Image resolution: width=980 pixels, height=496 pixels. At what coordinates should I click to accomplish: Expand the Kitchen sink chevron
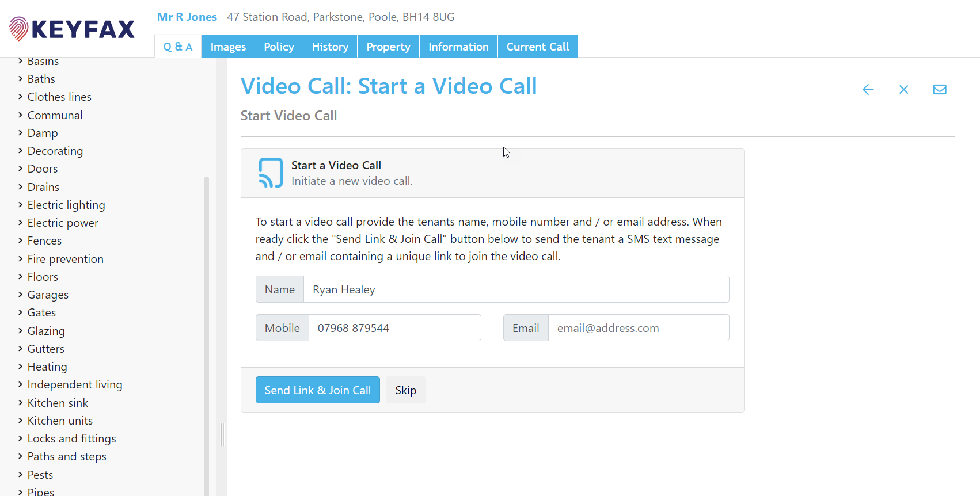(21, 403)
